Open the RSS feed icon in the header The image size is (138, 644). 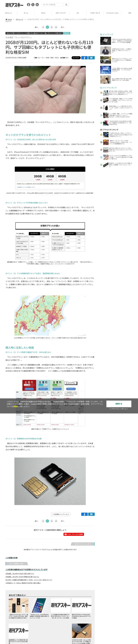coord(37,5)
